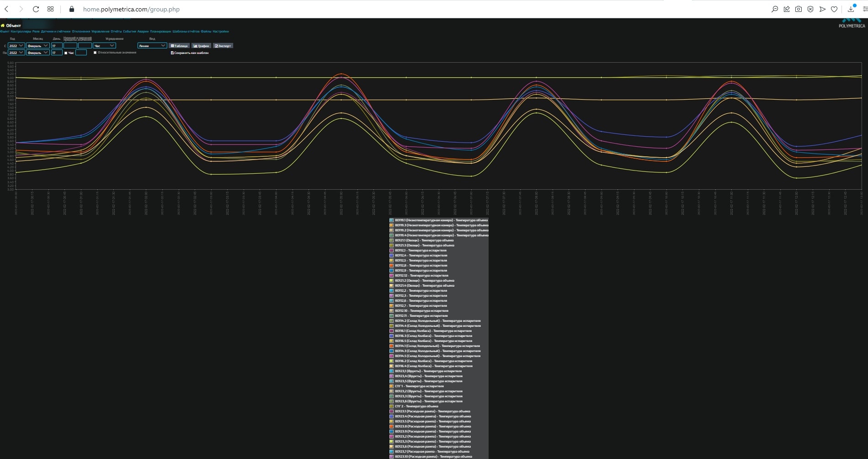868x459 pixels.
Task: Click the yellow home icon beside Объект
Action: pos(3,26)
